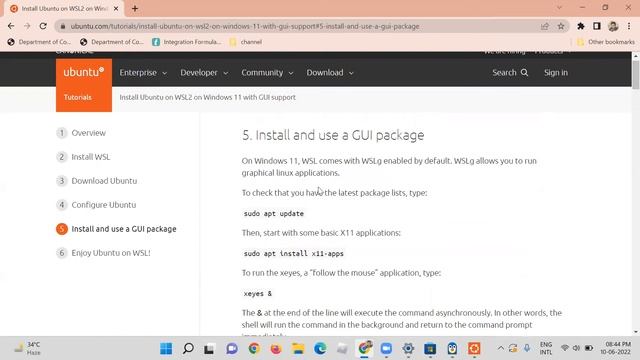
Task: Open Other bookmarks folder
Action: pos(606,42)
